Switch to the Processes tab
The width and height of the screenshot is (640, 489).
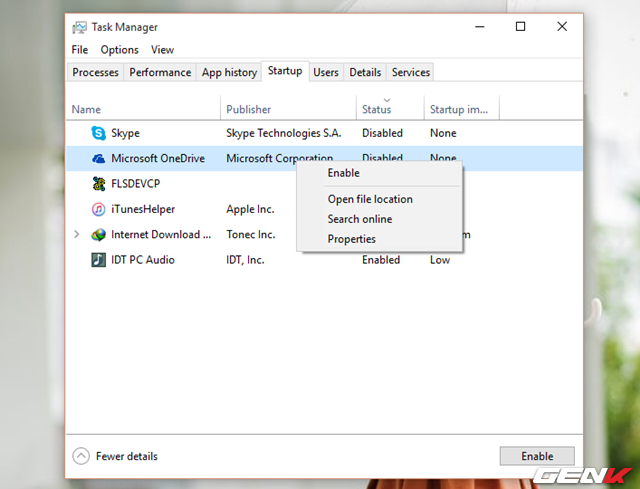[x=95, y=72]
